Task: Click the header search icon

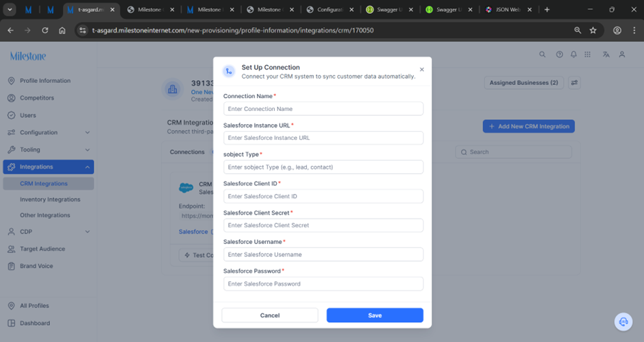Action: [x=542, y=54]
